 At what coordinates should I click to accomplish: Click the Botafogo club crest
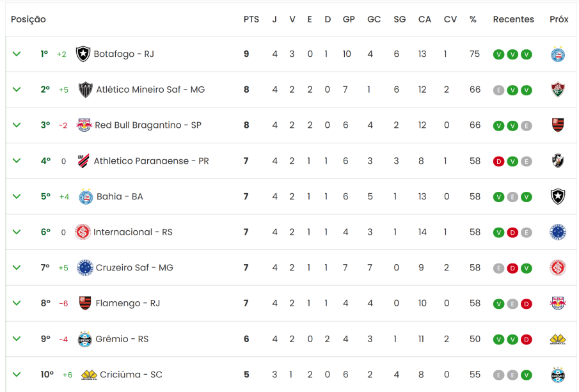83,54
